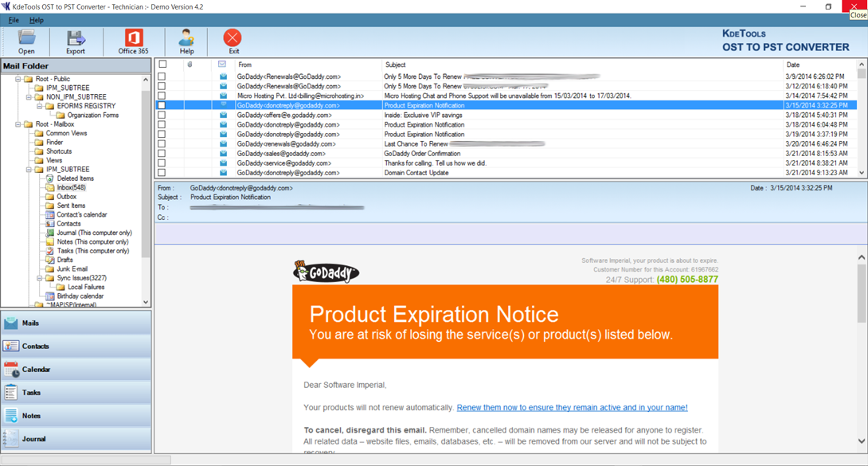Tick the GoDaddy Order Confirmation email checkbox
The image size is (868, 466).
[x=162, y=154]
